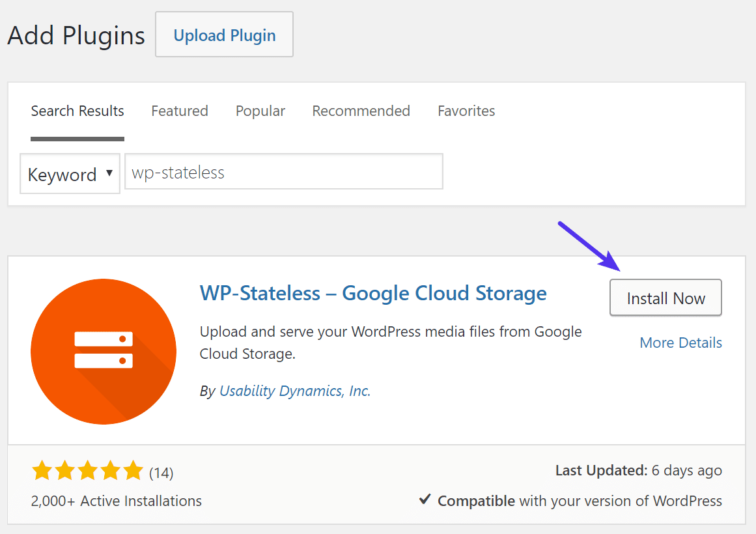This screenshot has height=534, width=756.
Task: View the Favorites tab
Action: 466,111
